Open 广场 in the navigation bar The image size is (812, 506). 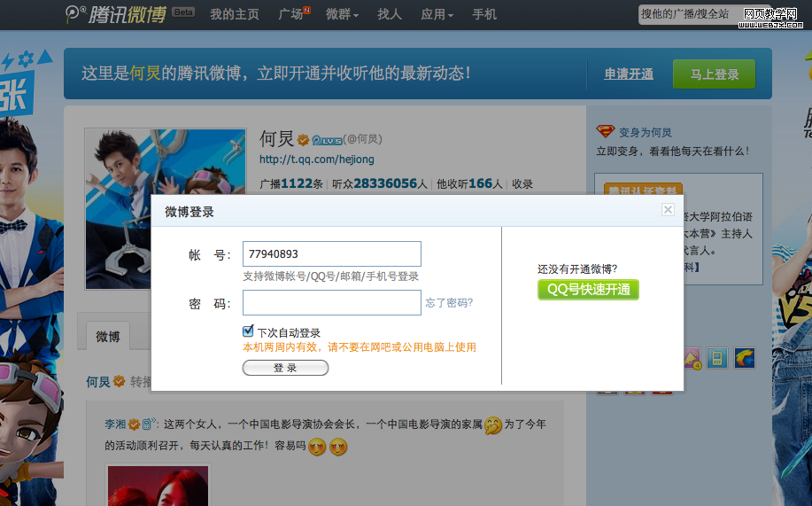[292, 14]
